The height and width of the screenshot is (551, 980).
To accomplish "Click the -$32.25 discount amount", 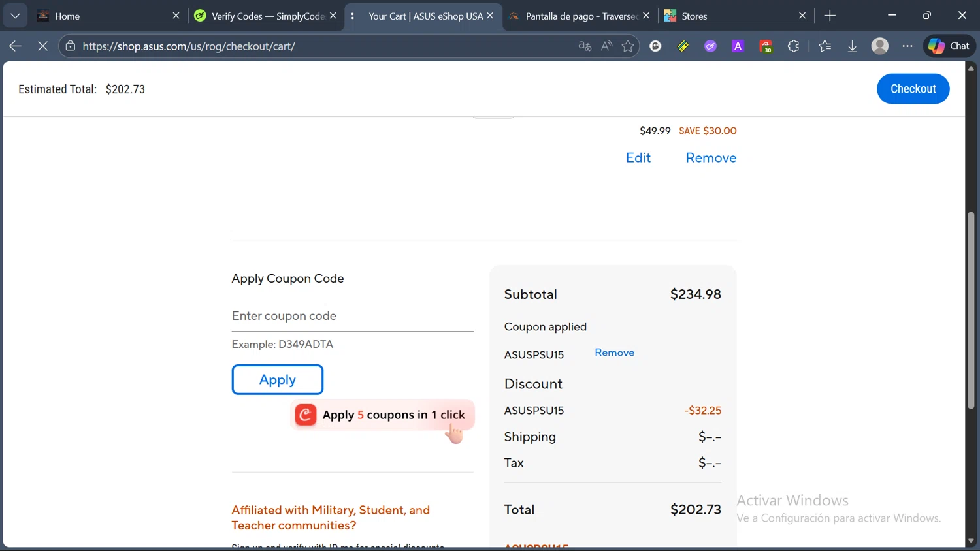I will 702,411.
